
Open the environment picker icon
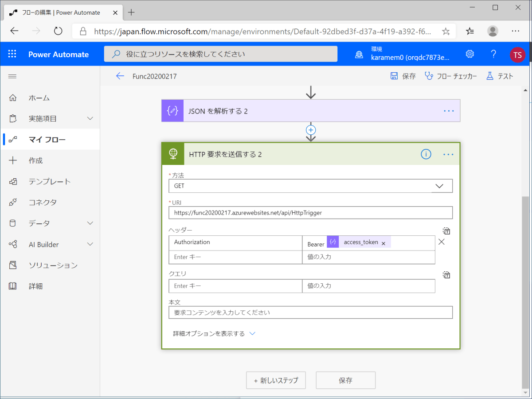pyautogui.click(x=359, y=55)
